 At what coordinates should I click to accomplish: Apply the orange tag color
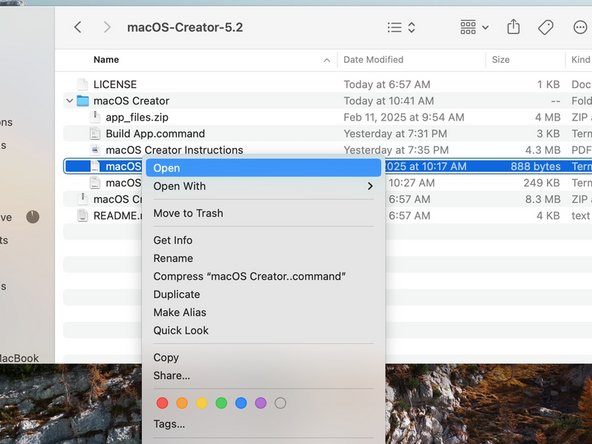tap(182, 403)
